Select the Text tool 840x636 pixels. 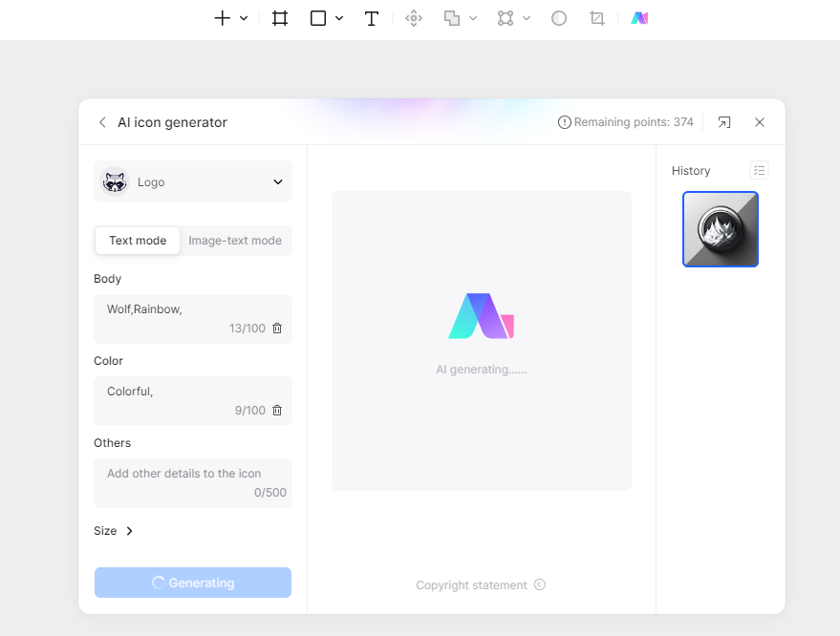point(371,18)
